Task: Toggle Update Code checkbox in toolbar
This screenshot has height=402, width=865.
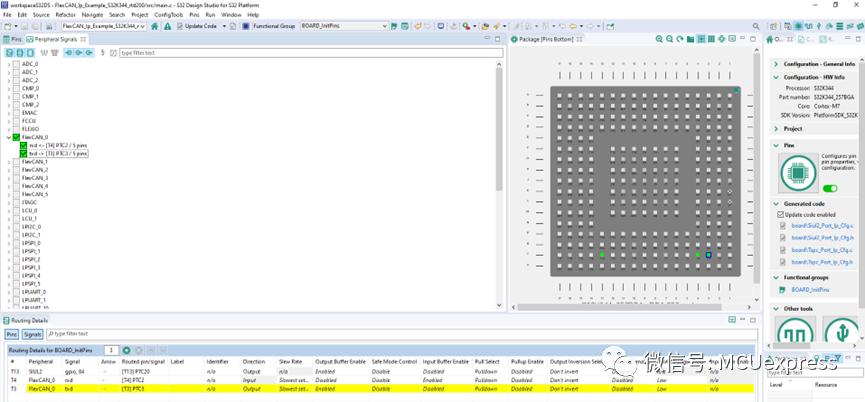Action: (x=180, y=26)
